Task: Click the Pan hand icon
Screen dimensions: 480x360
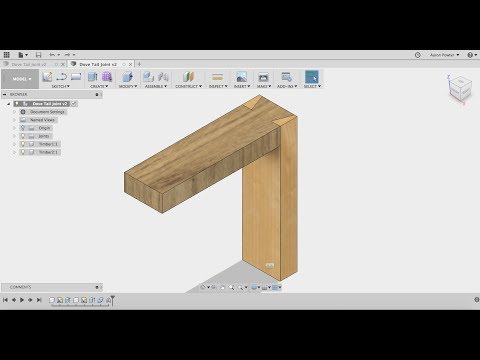Action: click(222, 287)
